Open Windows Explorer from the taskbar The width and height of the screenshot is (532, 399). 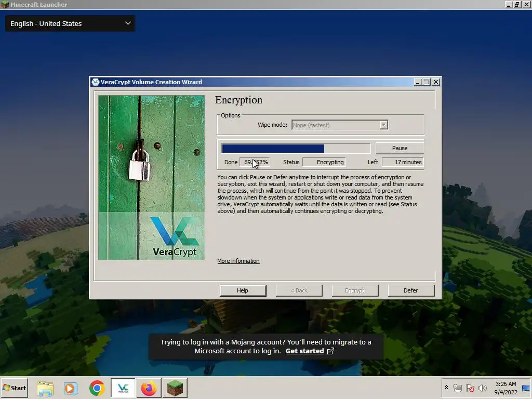point(45,388)
